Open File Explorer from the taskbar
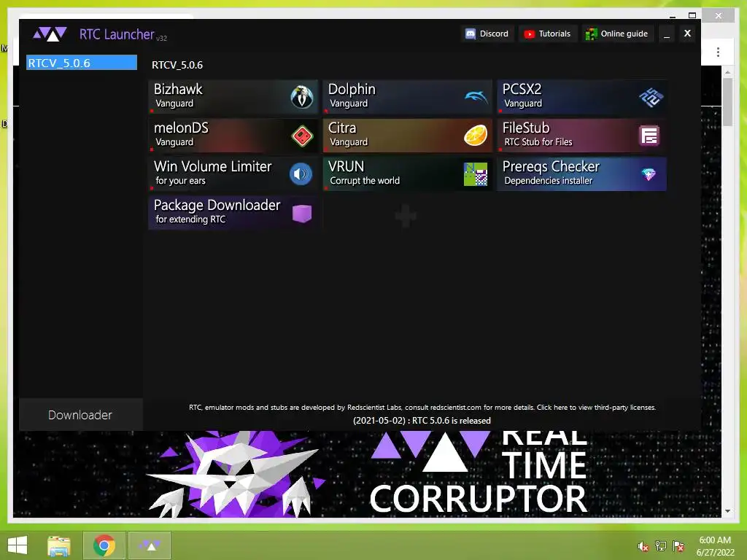 (x=59, y=545)
